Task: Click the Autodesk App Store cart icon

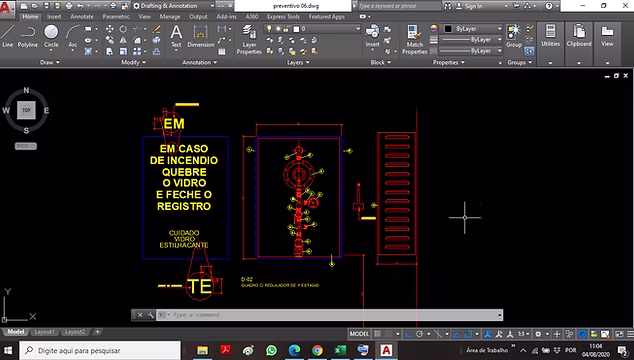Action: (x=516, y=6)
